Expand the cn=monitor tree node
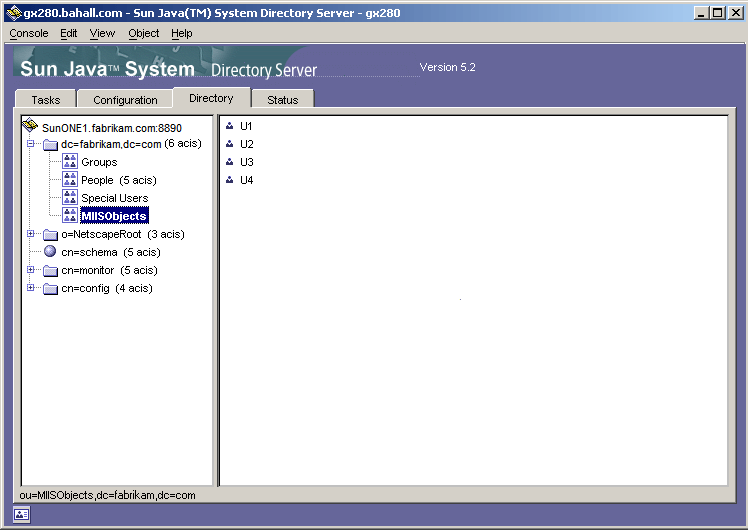748x530 pixels. pyautogui.click(x=31, y=270)
